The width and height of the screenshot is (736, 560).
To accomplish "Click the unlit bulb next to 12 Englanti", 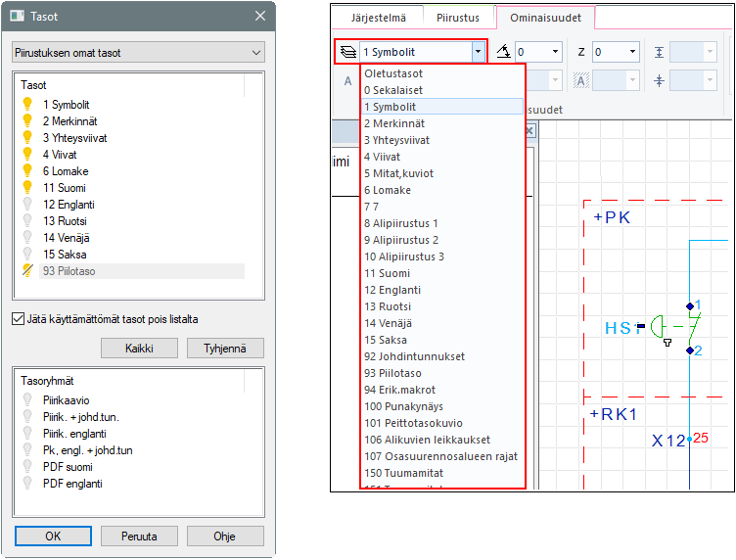I will click(27, 205).
